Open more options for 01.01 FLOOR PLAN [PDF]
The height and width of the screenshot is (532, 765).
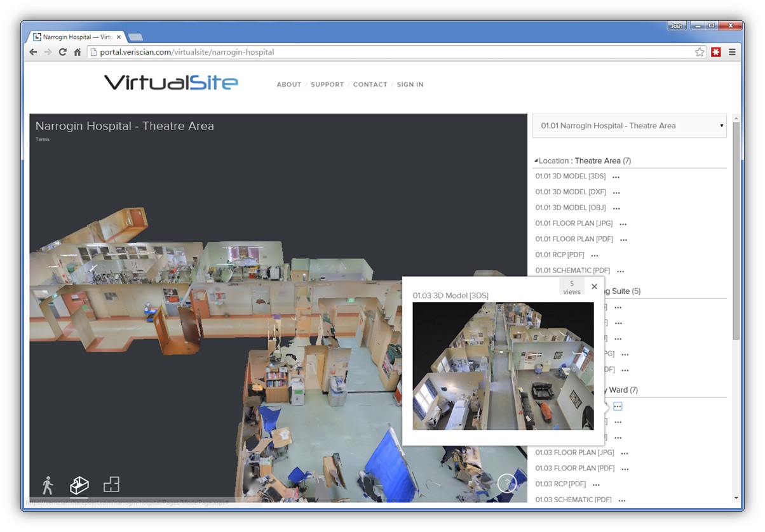(x=624, y=240)
